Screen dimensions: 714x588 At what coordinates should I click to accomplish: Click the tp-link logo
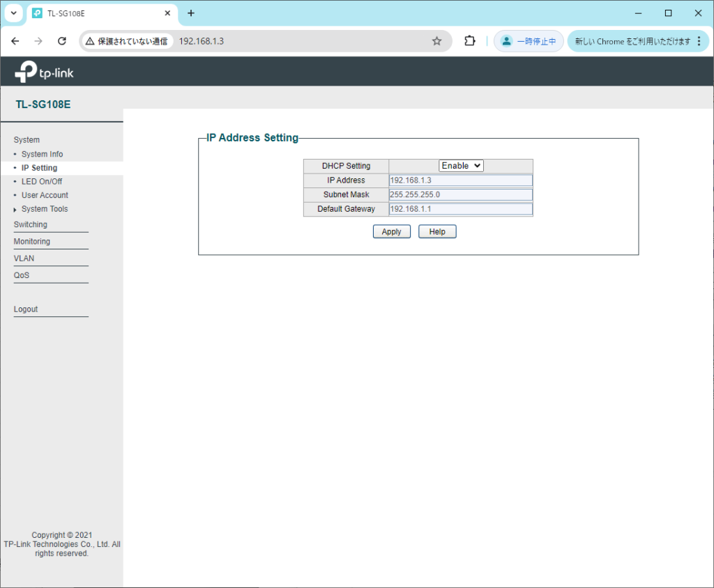coord(44,71)
